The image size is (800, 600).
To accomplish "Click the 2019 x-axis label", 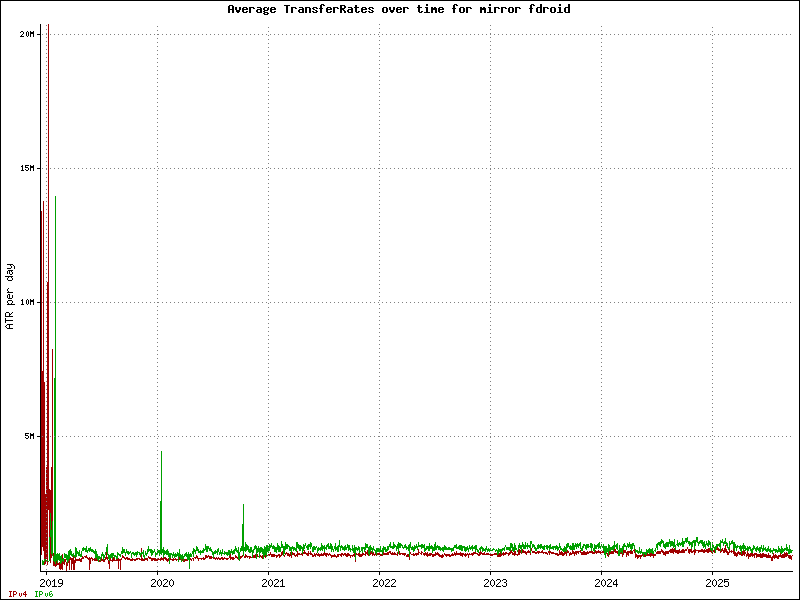I will coord(51,582).
